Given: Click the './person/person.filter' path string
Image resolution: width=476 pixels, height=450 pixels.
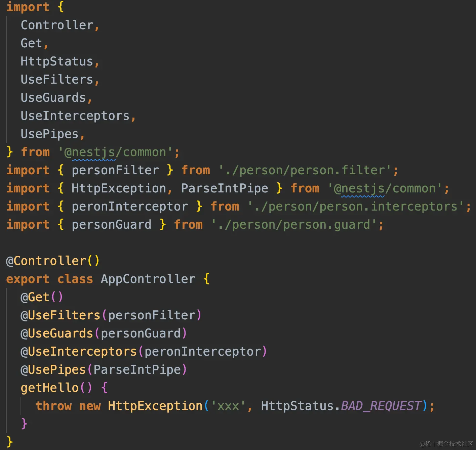Looking at the screenshot, I should click(x=305, y=170).
